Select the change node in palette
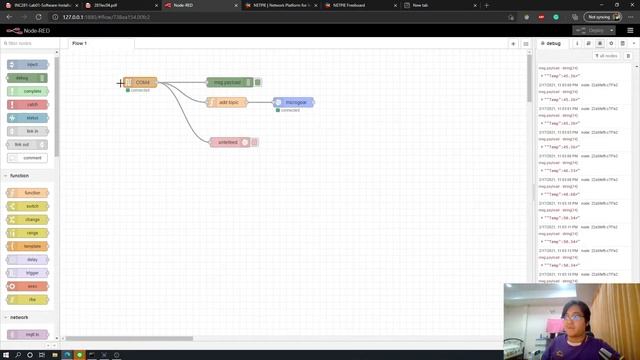Image resolution: width=640 pixels, height=360 pixels. pyautogui.click(x=28, y=220)
